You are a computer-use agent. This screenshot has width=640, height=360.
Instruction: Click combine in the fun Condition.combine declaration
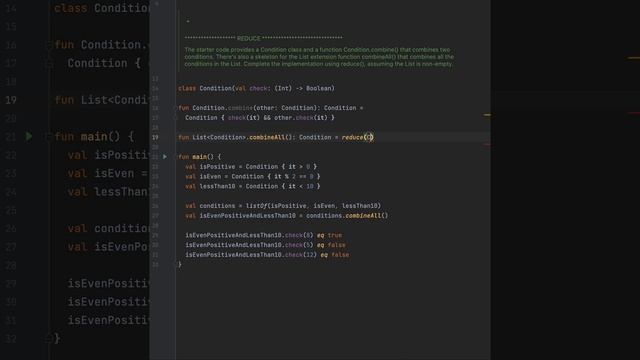coord(240,108)
